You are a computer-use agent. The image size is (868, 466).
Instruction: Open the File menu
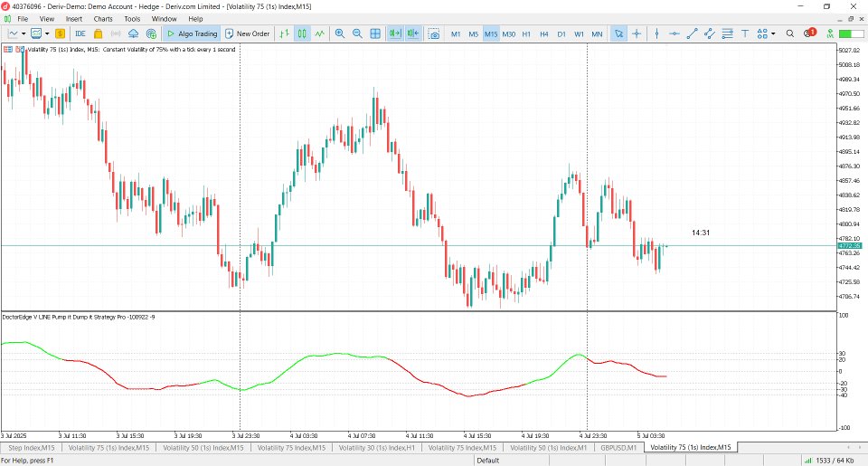pos(23,19)
